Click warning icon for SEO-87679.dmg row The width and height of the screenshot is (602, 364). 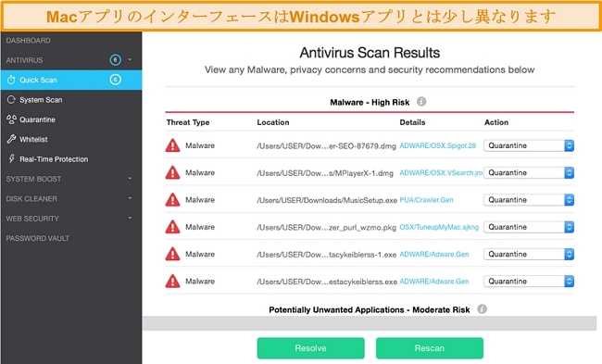(173, 145)
